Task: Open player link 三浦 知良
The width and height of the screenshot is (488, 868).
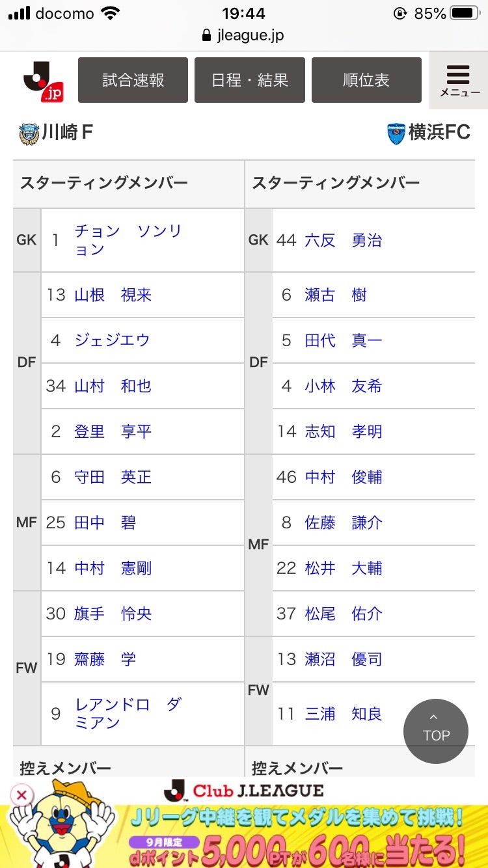Action: (343, 714)
